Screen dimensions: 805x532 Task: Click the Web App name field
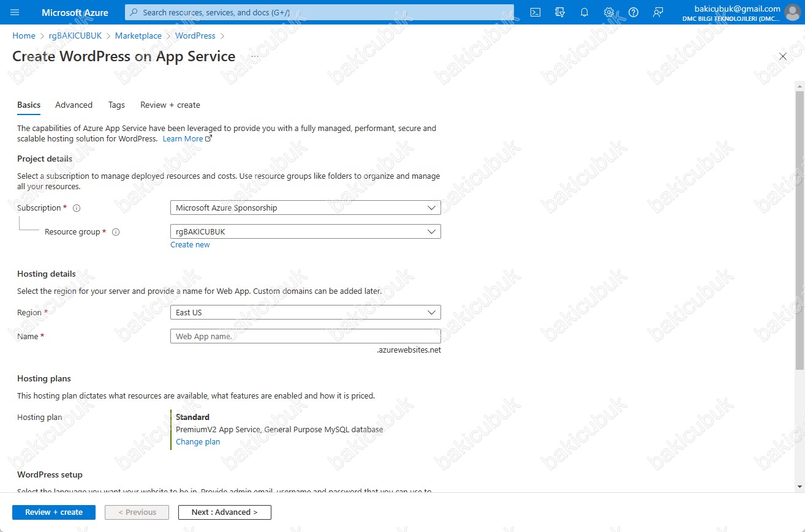[x=305, y=336]
